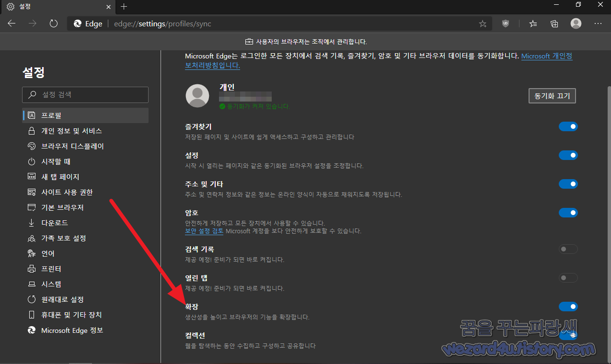Open 브라우저 디스플레이 settings

pyautogui.click(x=85, y=146)
